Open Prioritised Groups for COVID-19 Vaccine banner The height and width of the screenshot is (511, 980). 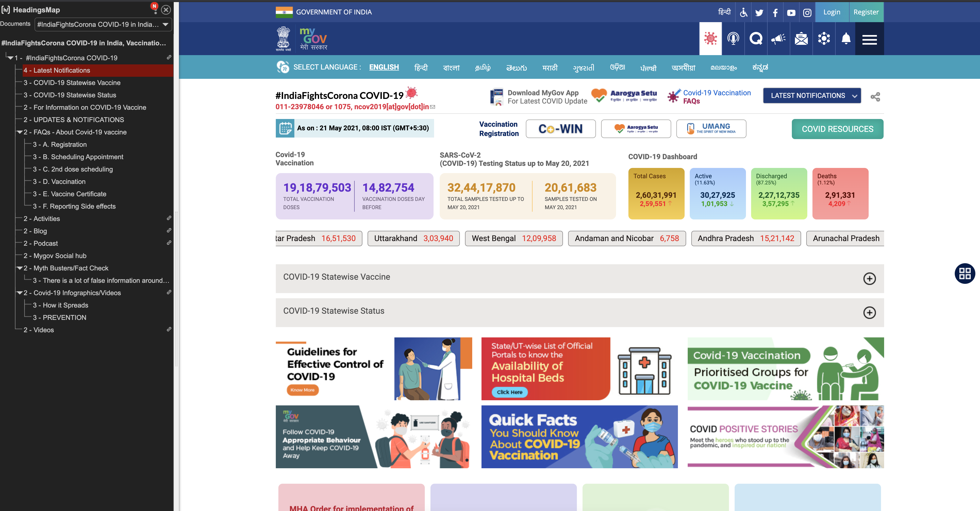(x=786, y=368)
